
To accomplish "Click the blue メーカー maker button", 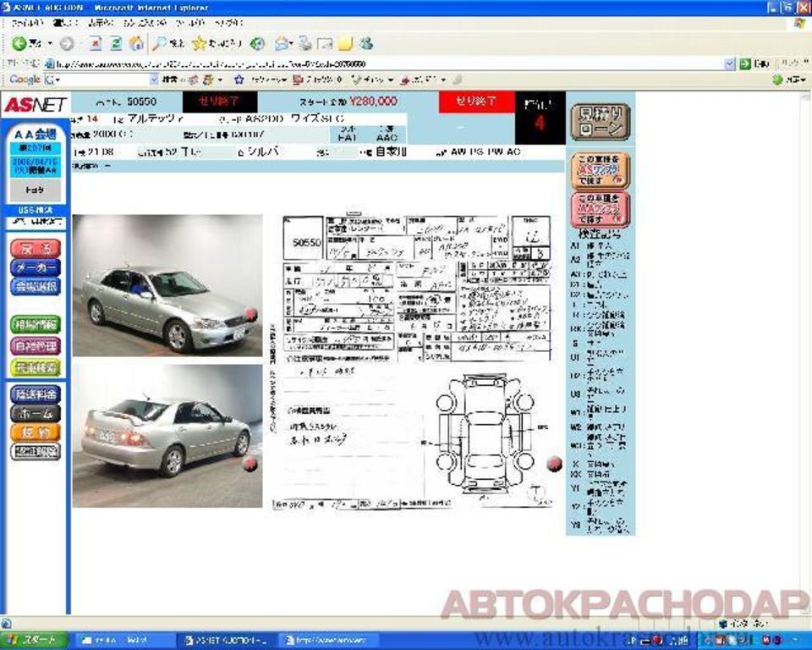I will coord(36,267).
